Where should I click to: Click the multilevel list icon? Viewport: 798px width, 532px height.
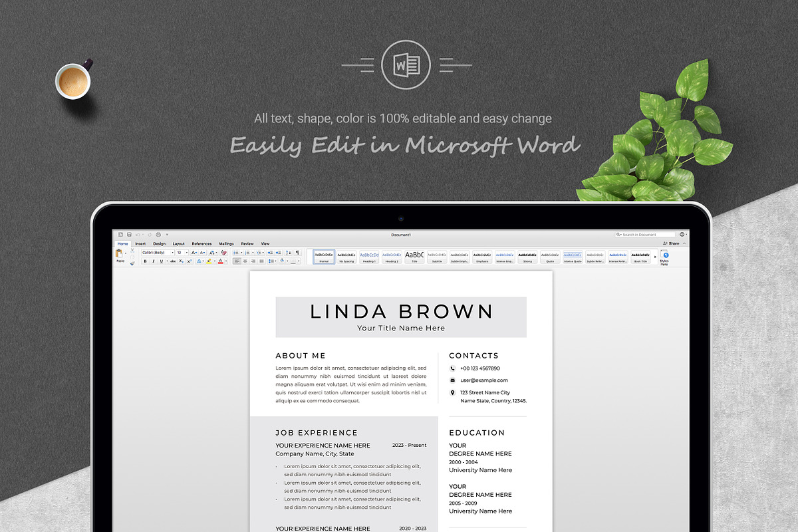(x=259, y=253)
